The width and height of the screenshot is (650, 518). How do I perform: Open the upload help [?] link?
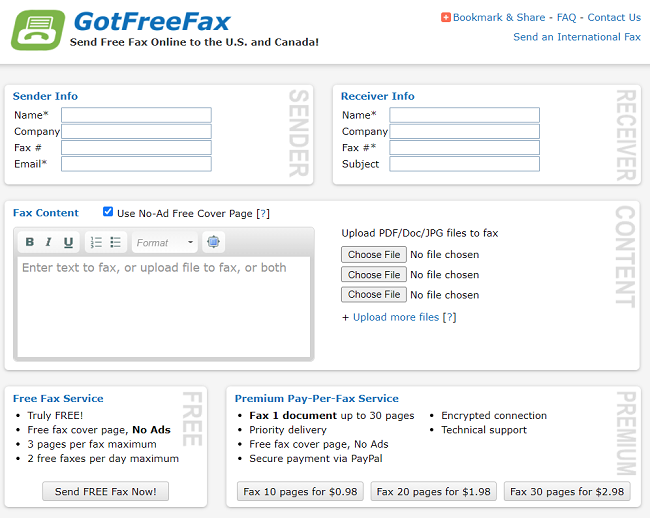click(449, 317)
